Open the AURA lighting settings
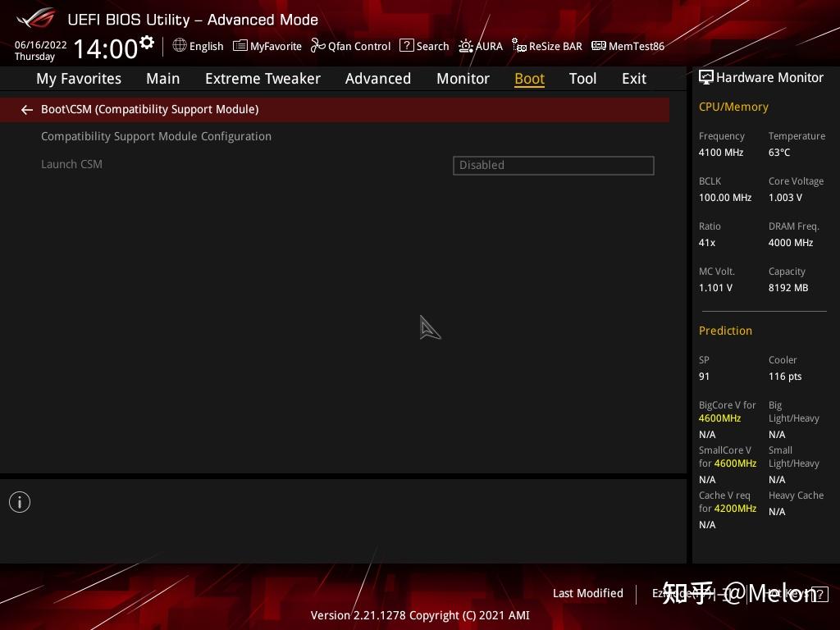The image size is (840, 630). (x=481, y=46)
